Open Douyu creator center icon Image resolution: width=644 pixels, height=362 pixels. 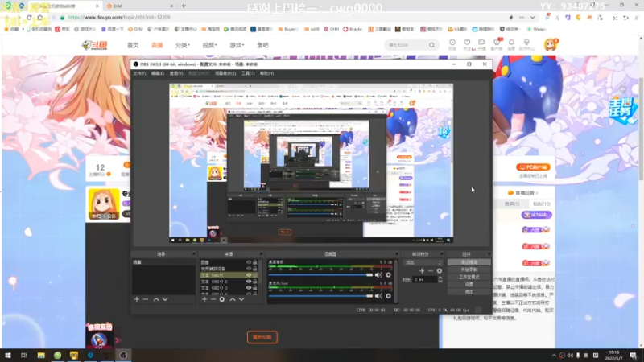(526, 44)
